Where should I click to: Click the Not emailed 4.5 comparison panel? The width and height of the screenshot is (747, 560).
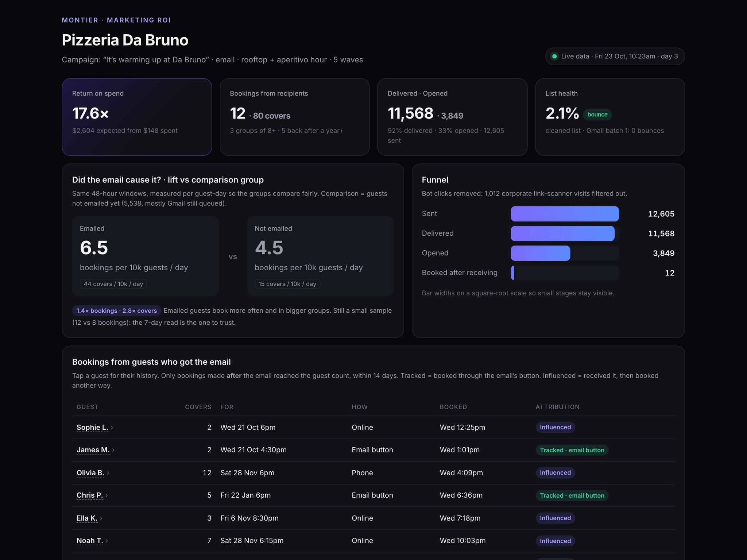(320, 256)
